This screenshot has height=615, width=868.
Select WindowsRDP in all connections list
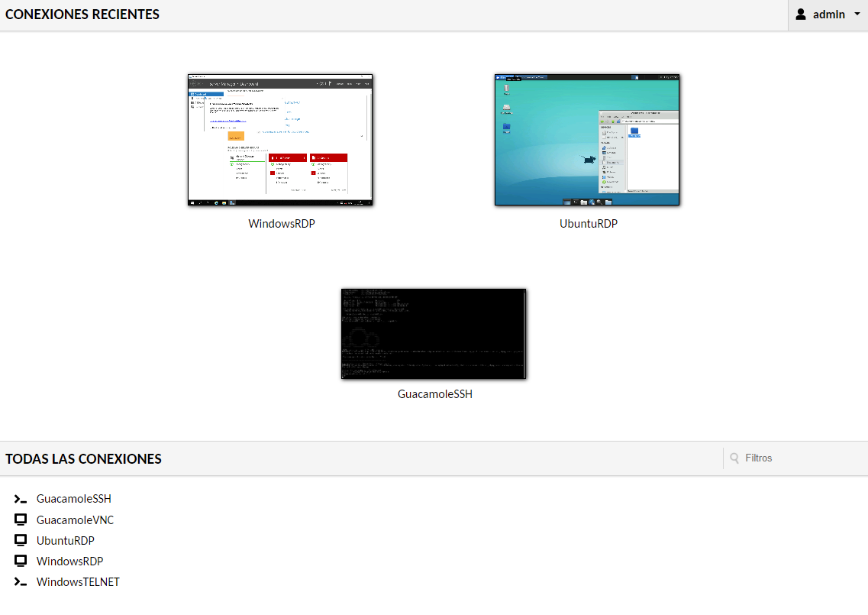coord(69,561)
